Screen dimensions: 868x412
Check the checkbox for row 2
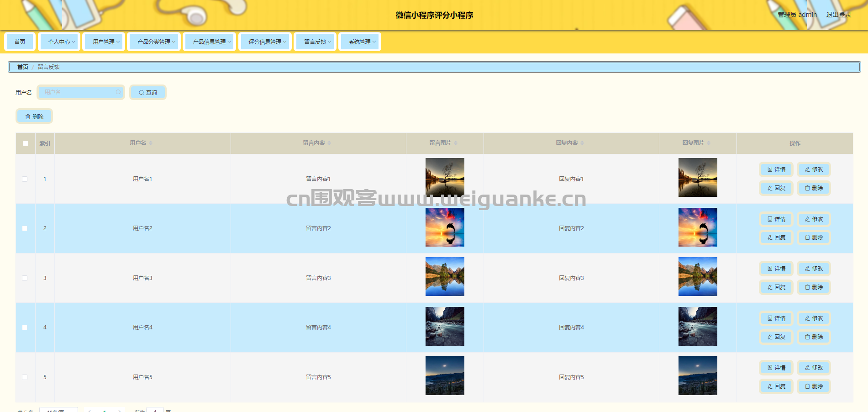pyautogui.click(x=25, y=228)
